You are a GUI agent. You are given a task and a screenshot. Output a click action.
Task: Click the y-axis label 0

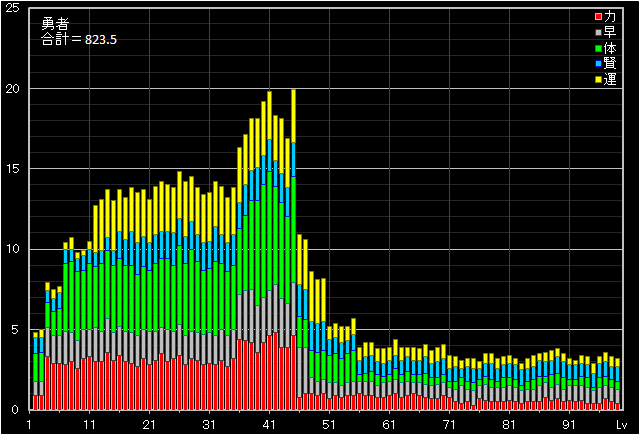coord(16,410)
